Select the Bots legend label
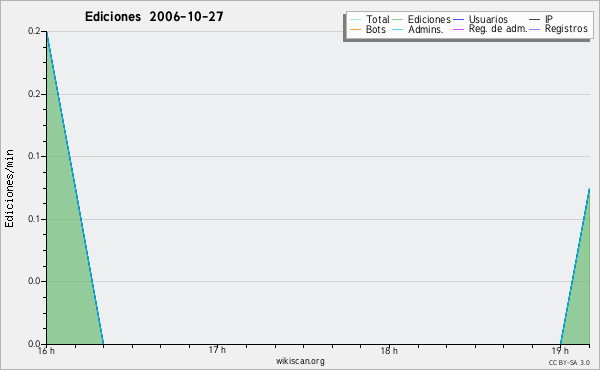This screenshot has width=600, height=370. tap(376, 29)
